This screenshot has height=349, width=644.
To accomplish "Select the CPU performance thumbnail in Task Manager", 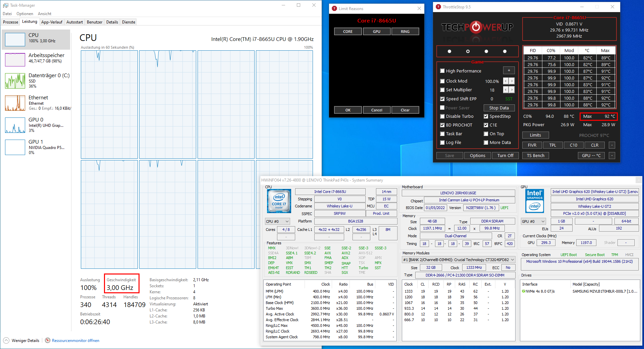I will point(15,40).
